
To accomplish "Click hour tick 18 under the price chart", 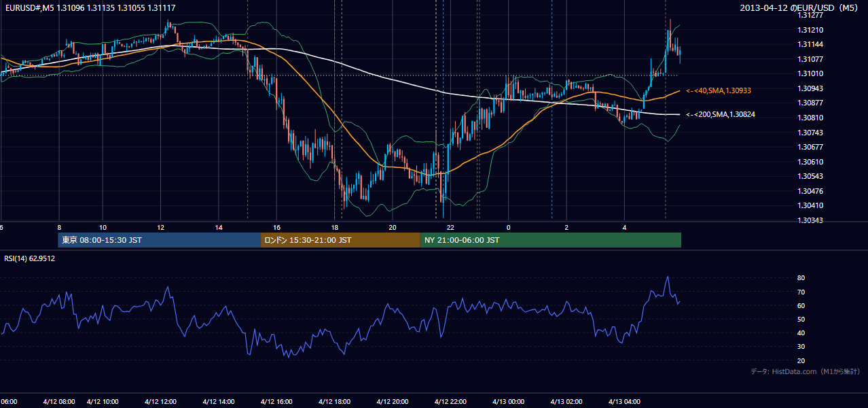I will coord(334,227).
